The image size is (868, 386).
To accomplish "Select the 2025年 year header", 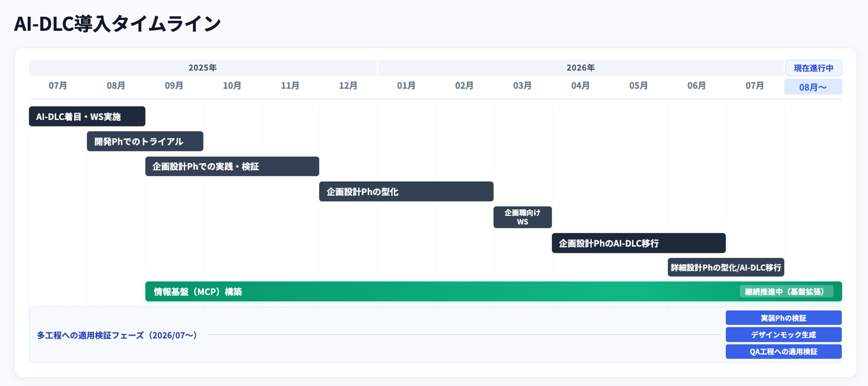I will [x=202, y=68].
